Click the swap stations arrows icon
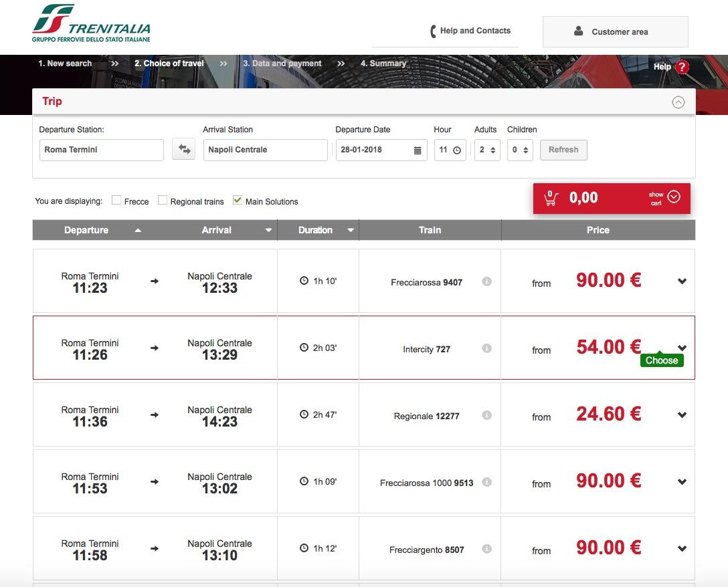Screen dimensions: 728x587 pyautogui.click(x=184, y=150)
